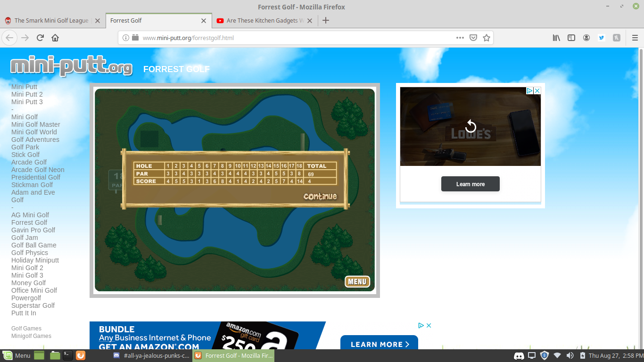Image resolution: width=644 pixels, height=362 pixels.
Task: Replay the Lowe's ad video
Action: 471,126
